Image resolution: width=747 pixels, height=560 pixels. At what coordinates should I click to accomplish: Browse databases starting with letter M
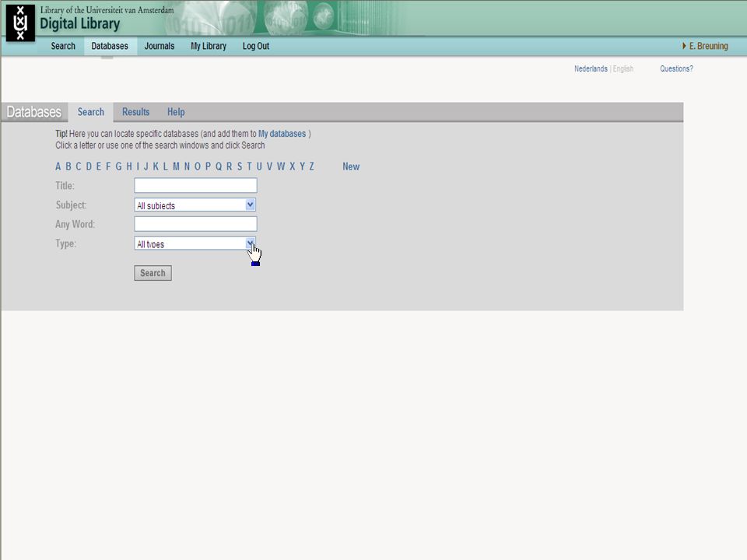pos(177,166)
